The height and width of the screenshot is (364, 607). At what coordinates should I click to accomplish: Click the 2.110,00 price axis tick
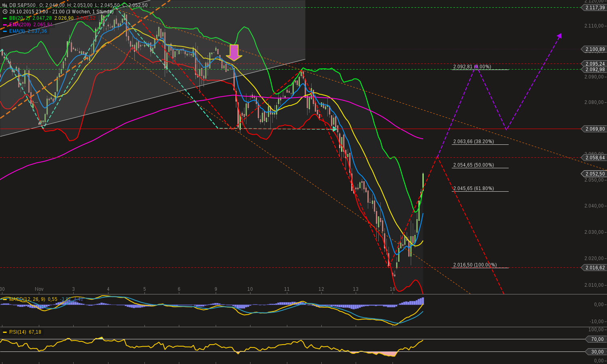[x=595, y=26]
